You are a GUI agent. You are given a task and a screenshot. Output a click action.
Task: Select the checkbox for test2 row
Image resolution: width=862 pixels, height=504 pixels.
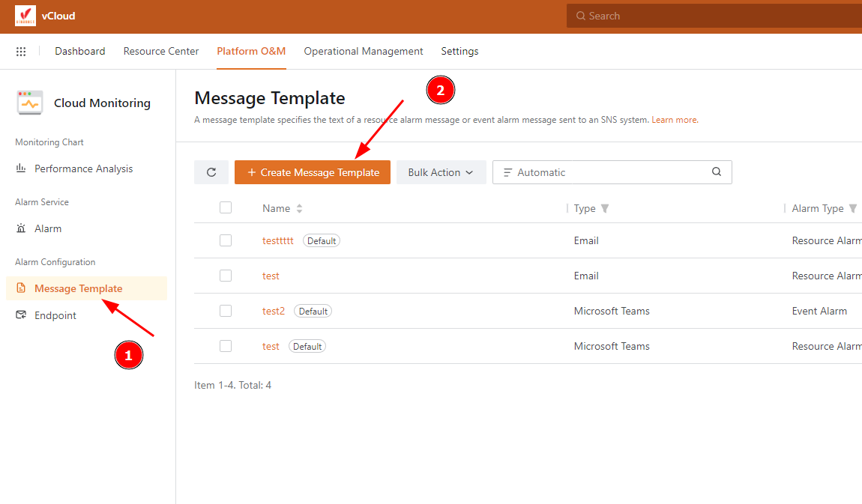(x=226, y=311)
